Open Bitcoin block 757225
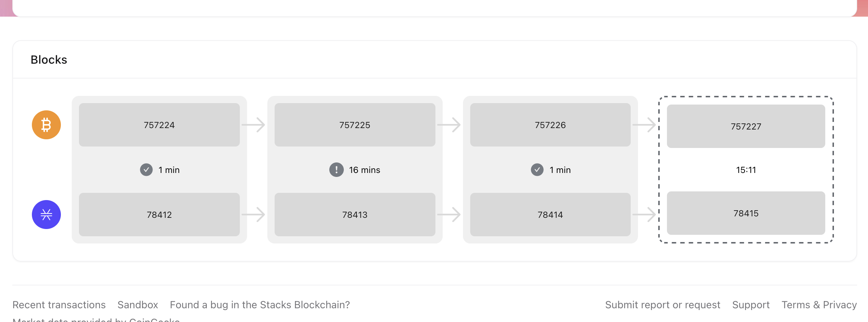The image size is (868, 322). pyautogui.click(x=355, y=124)
